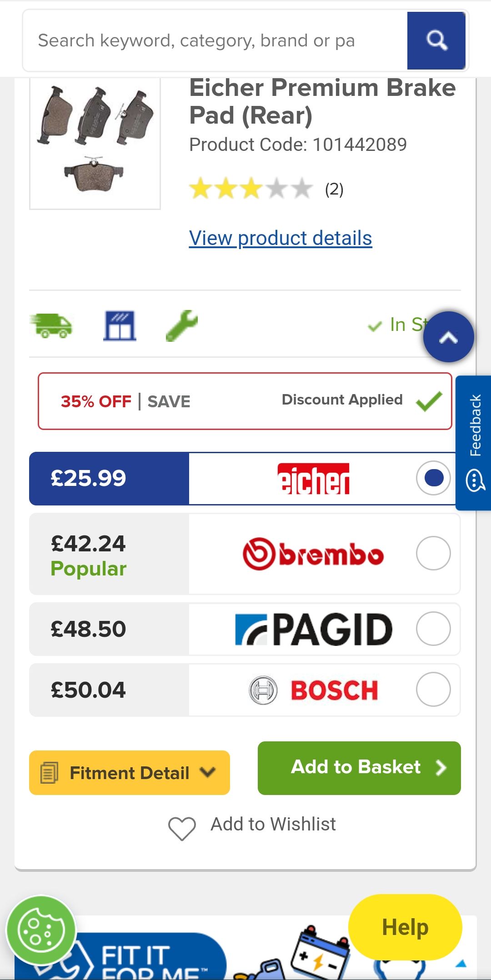The width and height of the screenshot is (491, 980).
Task: Click the Add to Basket button
Action: tap(359, 768)
